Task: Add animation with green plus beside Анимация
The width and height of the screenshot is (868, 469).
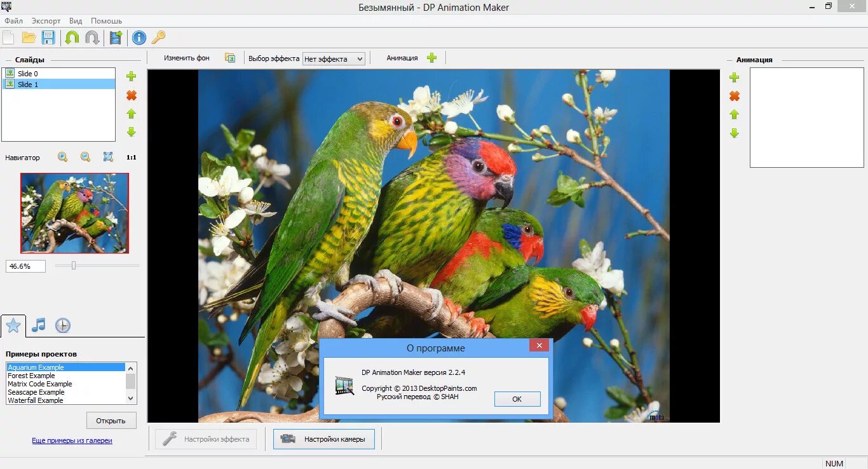Action: click(x=432, y=58)
